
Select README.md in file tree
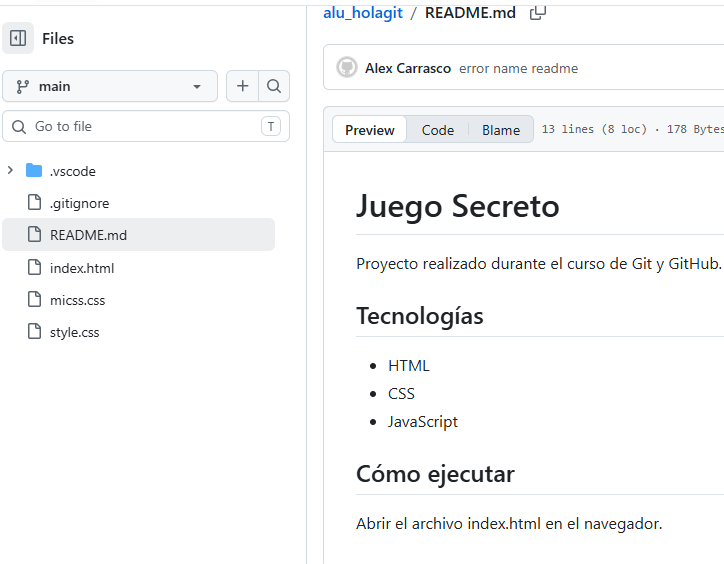139,235
